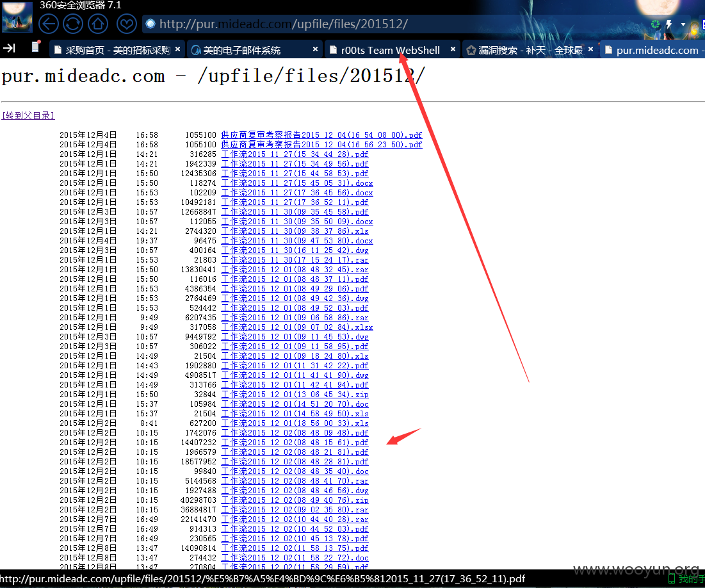Image resolution: width=705 pixels, height=588 pixels.
Task: Close the r00ts Team WebShell tab
Action: 453,49
